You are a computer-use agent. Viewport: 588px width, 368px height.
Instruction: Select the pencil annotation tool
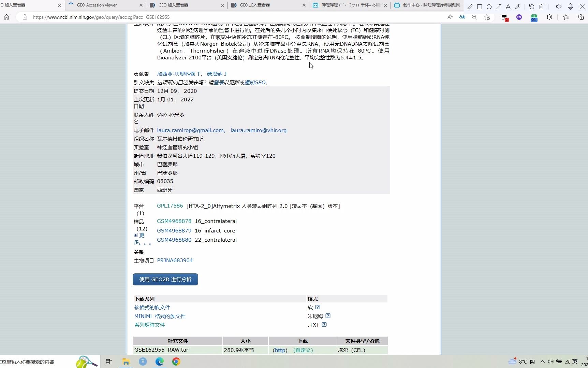tap(470, 7)
